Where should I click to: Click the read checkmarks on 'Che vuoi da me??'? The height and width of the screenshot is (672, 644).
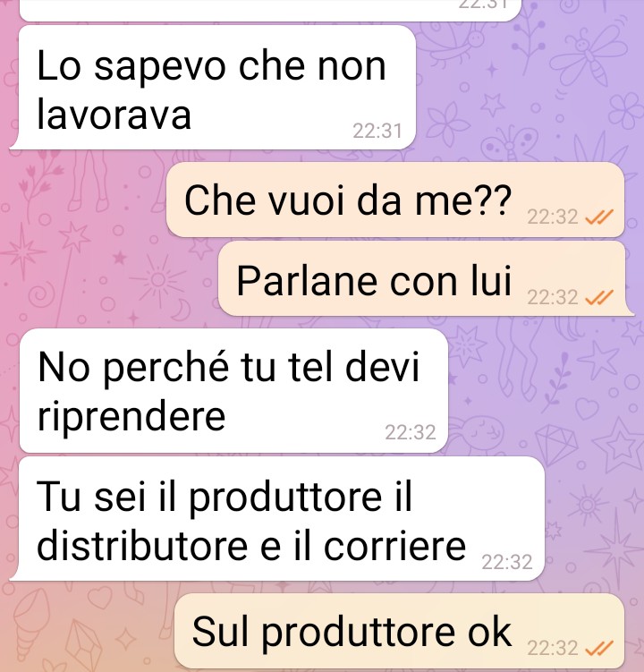click(x=599, y=217)
